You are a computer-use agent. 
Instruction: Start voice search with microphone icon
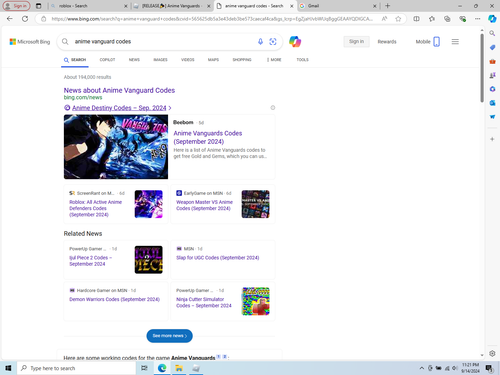click(x=260, y=41)
